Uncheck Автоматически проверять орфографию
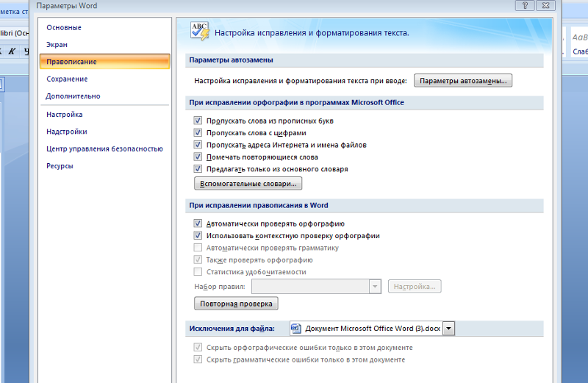This screenshot has height=383, width=588. click(198, 223)
